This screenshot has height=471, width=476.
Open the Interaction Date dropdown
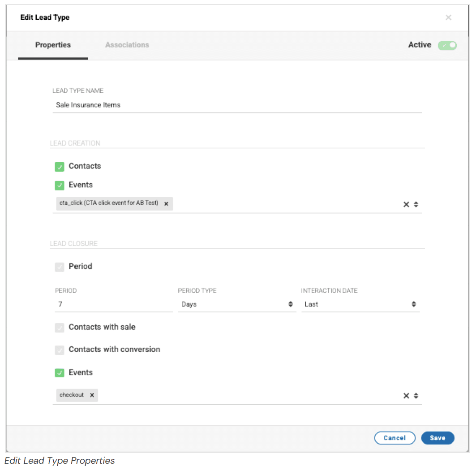click(x=360, y=304)
